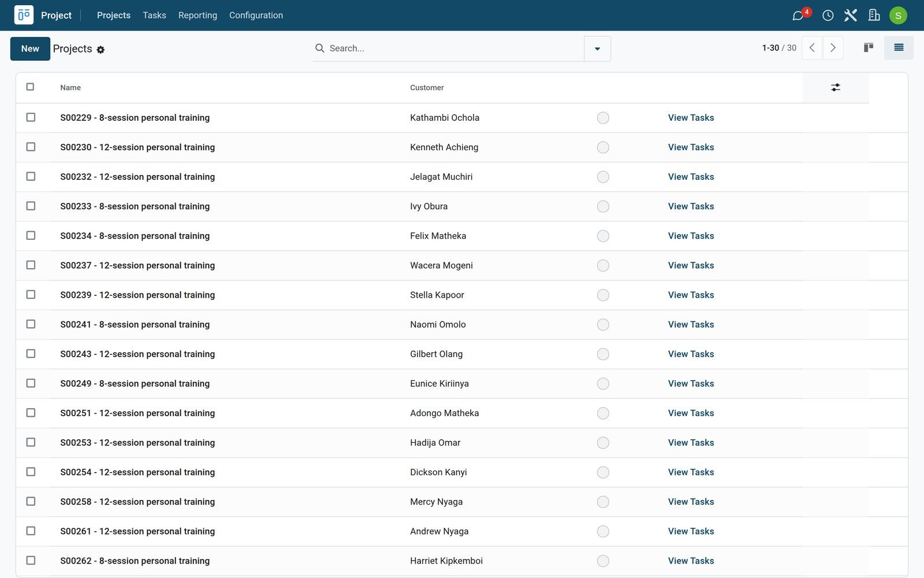Switch to List view
This screenshot has height=578, width=924.
(899, 48)
